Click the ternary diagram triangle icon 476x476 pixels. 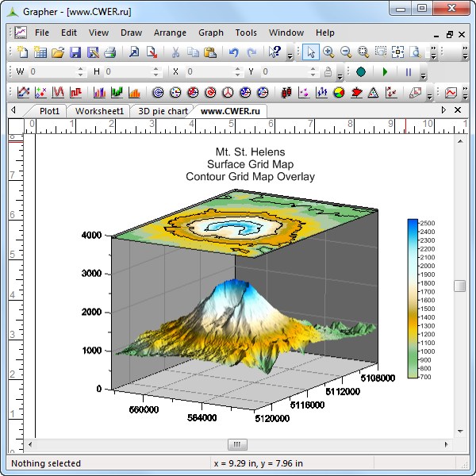pyautogui.click(x=373, y=93)
